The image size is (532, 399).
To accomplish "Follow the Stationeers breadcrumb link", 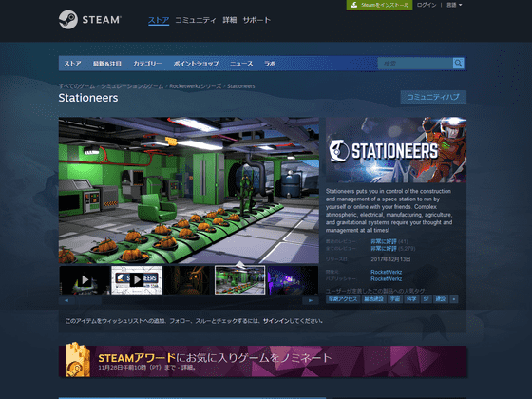I will click(x=241, y=86).
